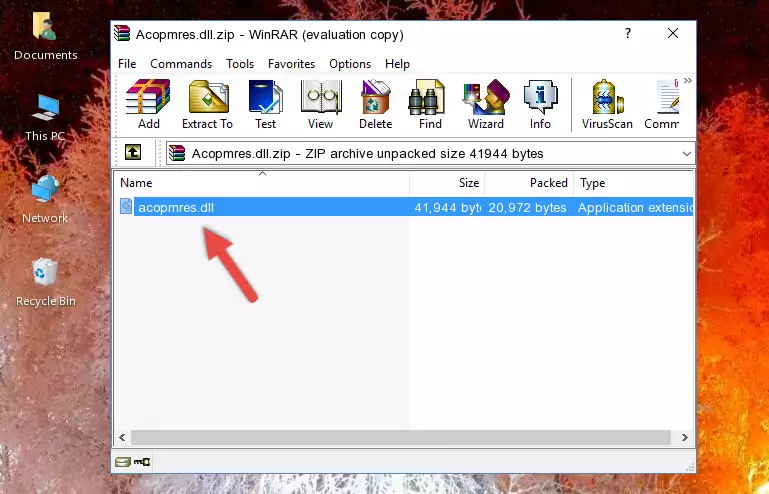Click the Application extension type cell
The image size is (769, 494).
(x=635, y=208)
